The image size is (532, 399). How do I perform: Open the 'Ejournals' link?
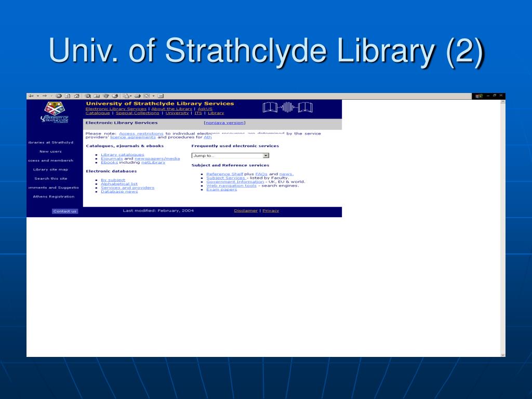(112, 158)
